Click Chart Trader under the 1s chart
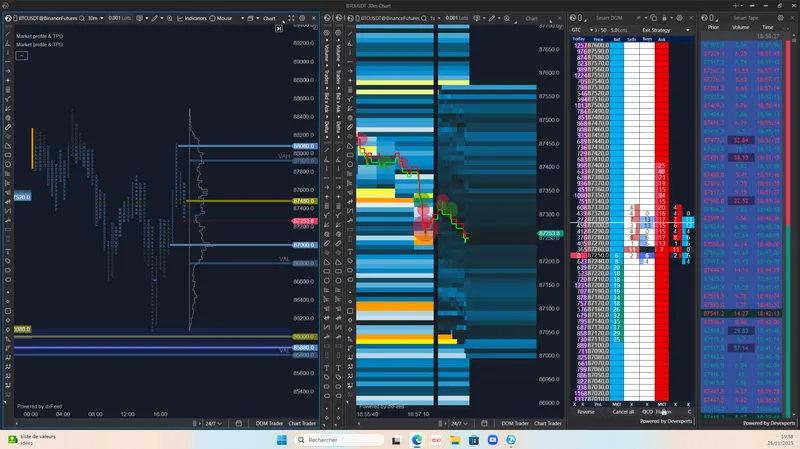This screenshot has width=800, height=449. 547,423
